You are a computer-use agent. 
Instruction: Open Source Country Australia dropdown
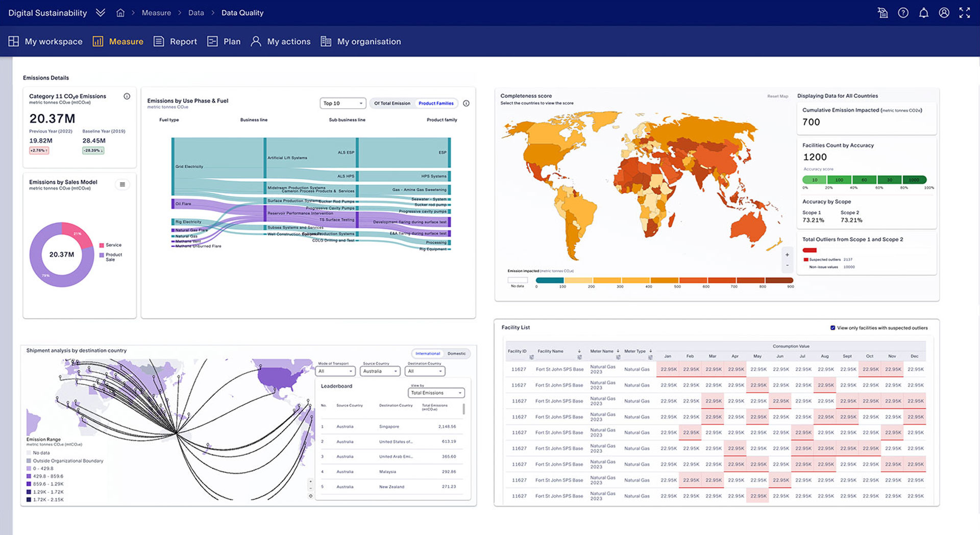380,371
